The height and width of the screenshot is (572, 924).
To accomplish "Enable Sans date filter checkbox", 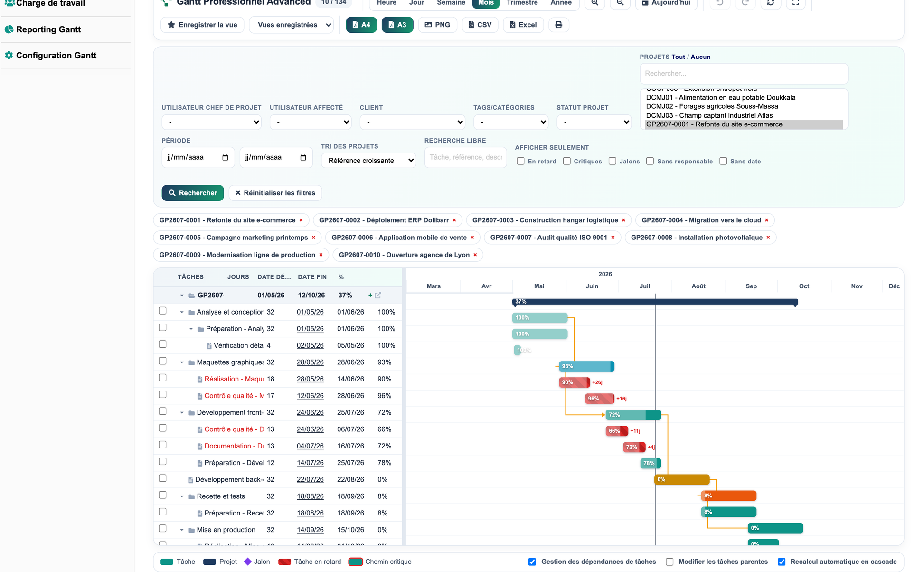I will coord(723,161).
